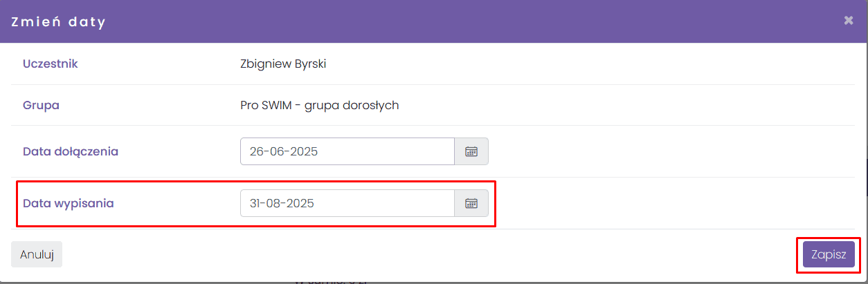Click the Data wypisania label
This screenshot has height=284, width=868.
tap(69, 203)
